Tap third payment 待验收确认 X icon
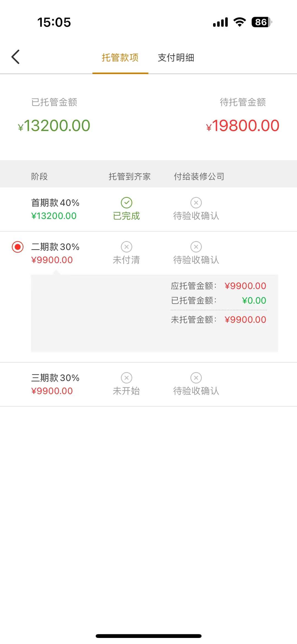The width and height of the screenshot is (297, 644). [196, 378]
